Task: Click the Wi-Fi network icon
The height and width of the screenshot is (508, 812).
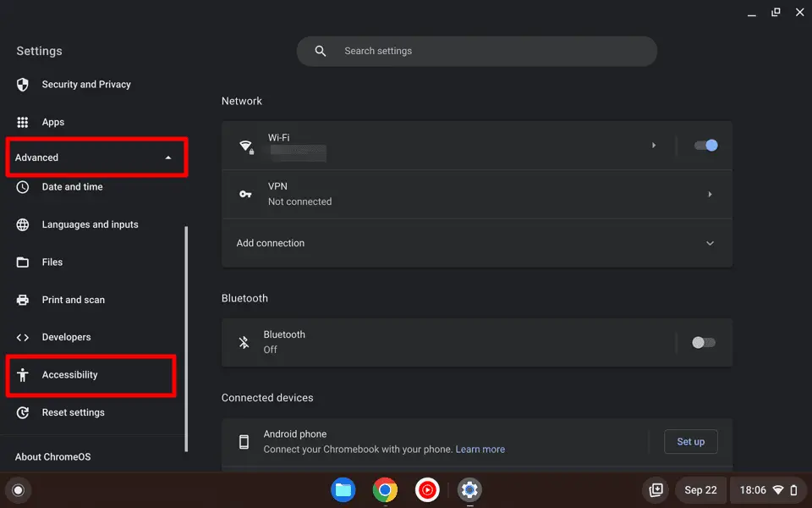Action: click(245, 145)
